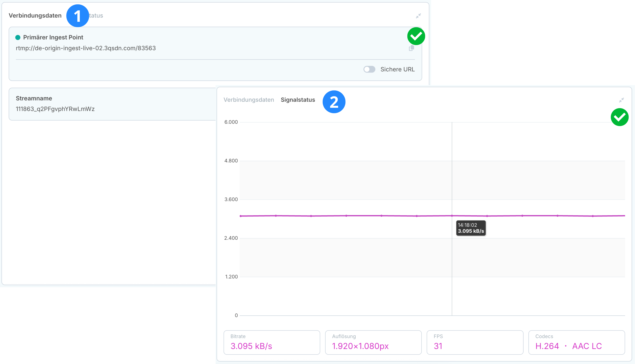Click the Bitrate 3.095 kB/s card

click(272, 342)
